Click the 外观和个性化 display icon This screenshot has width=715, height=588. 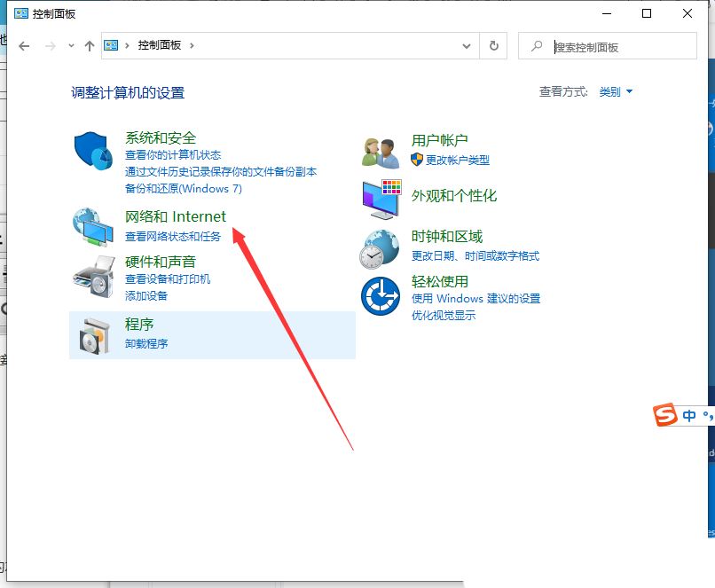[x=380, y=197]
